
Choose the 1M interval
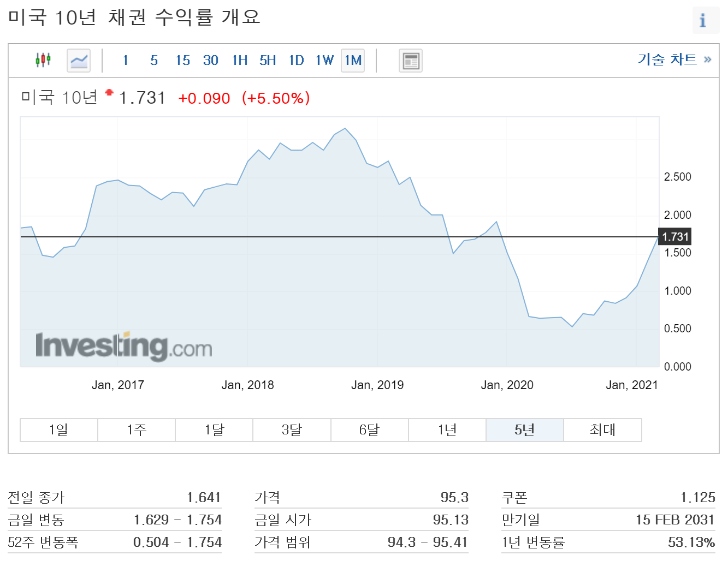[353, 60]
